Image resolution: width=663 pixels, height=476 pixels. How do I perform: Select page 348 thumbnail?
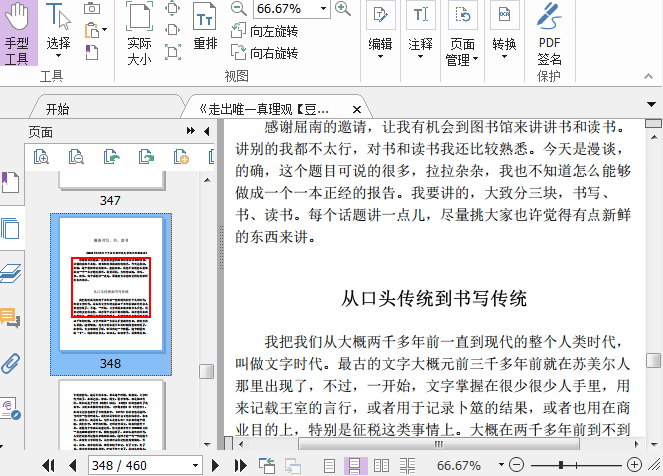pyautogui.click(x=111, y=294)
